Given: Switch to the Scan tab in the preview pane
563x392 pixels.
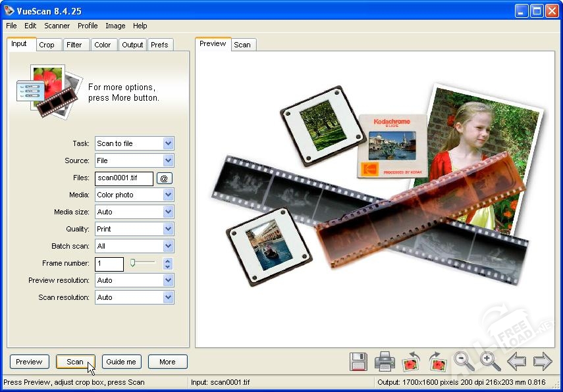Looking at the screenshot, I should click(x=242, y=45).
